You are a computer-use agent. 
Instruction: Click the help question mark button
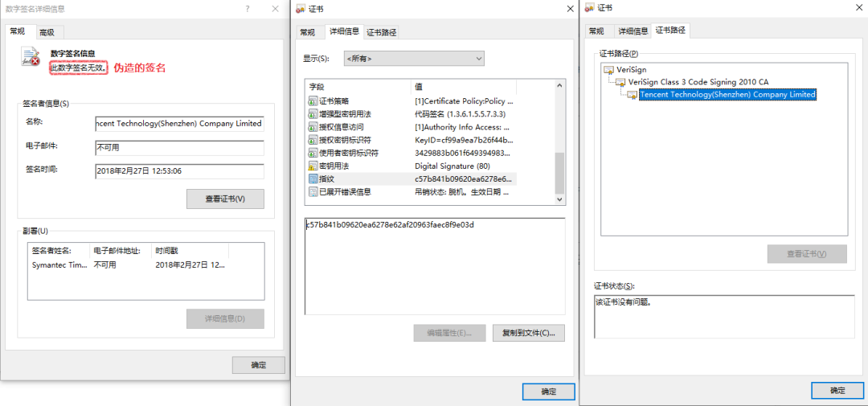click(x=248, y=8)
